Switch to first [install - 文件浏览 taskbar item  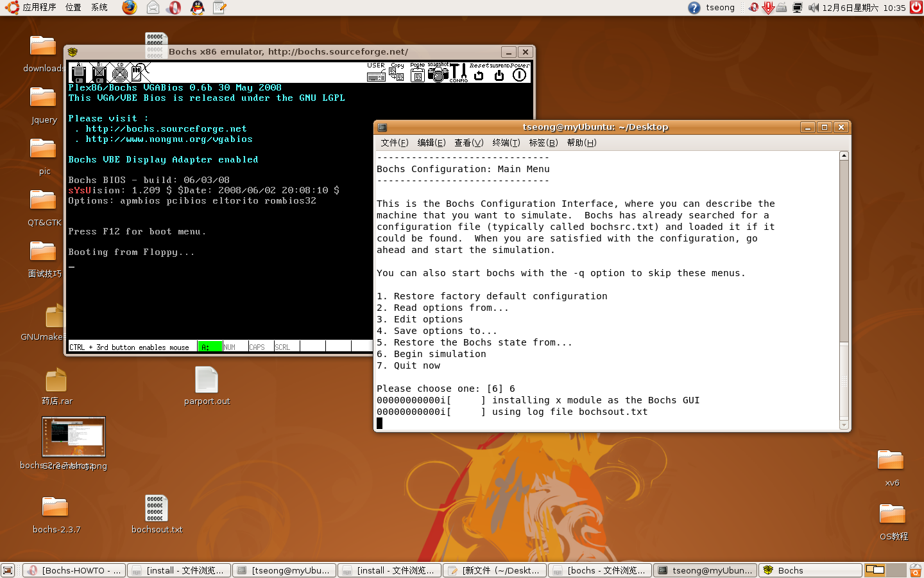[x=179, y=570]
